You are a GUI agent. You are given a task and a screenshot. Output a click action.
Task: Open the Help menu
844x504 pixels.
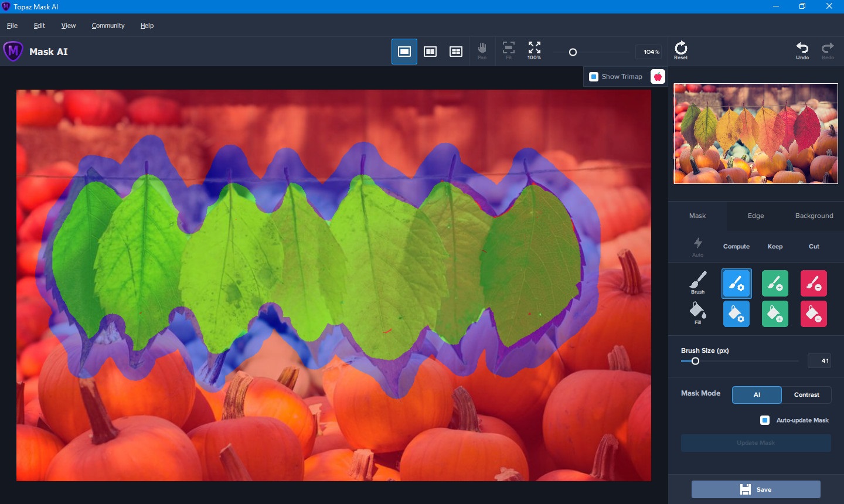(x=147, y=26)
